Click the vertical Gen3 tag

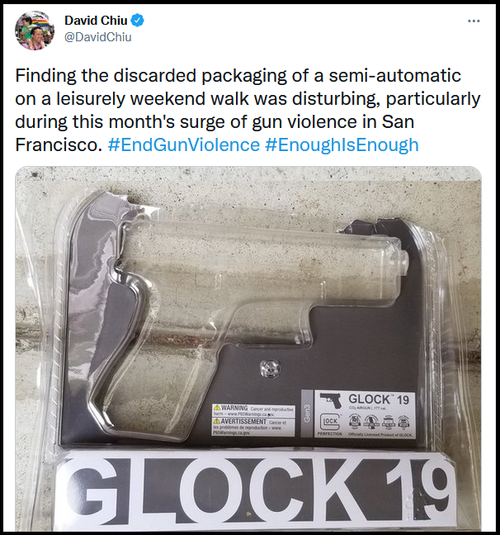(x=307, y=414)
